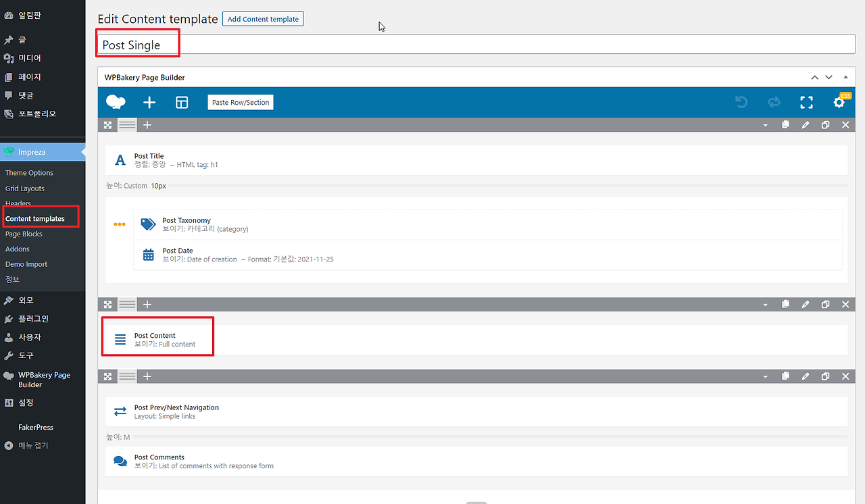Change column layout of the Post Navigation row
865x504 pixels.
coord(128,376)
